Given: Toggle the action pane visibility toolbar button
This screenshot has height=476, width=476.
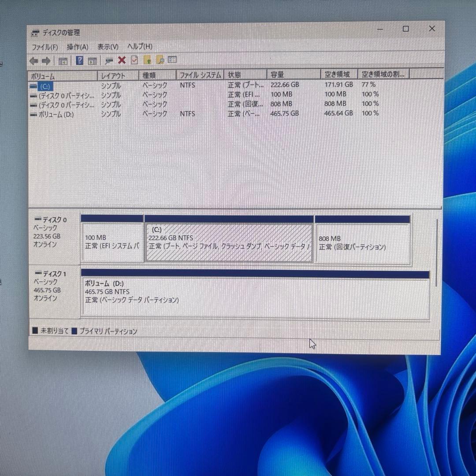Looking at the screenshot, I should (93, 60).
